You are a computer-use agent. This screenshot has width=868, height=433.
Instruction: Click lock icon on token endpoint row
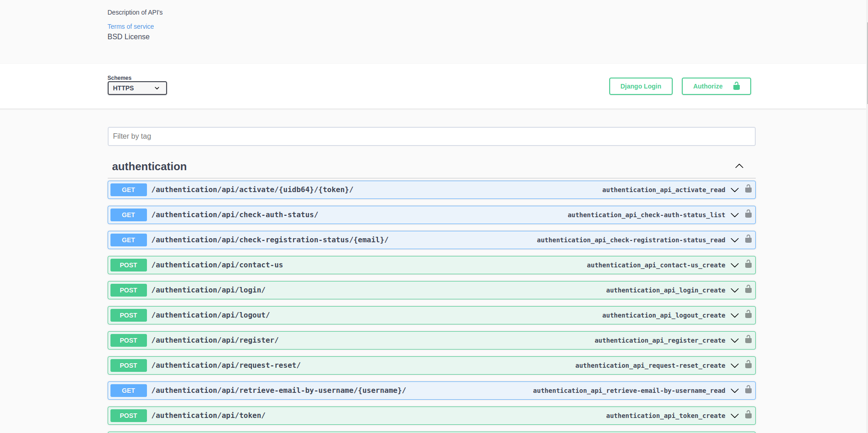[748, 415]
